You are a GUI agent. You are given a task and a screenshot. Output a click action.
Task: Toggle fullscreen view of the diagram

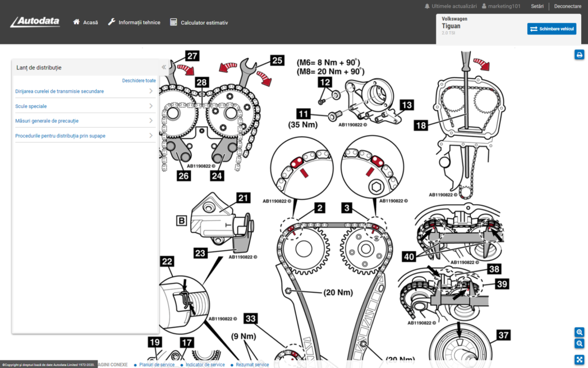[x=579, y=359]
